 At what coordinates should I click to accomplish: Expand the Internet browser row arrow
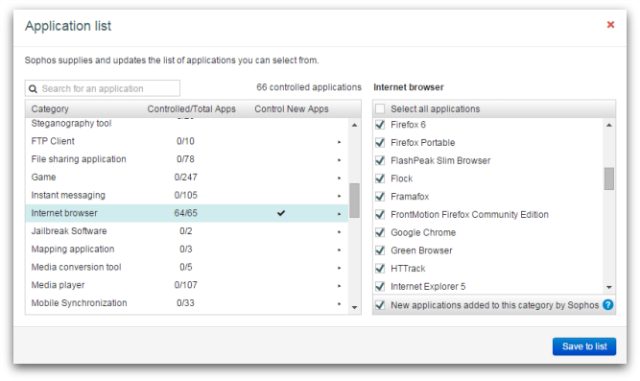tap(339, 214)
